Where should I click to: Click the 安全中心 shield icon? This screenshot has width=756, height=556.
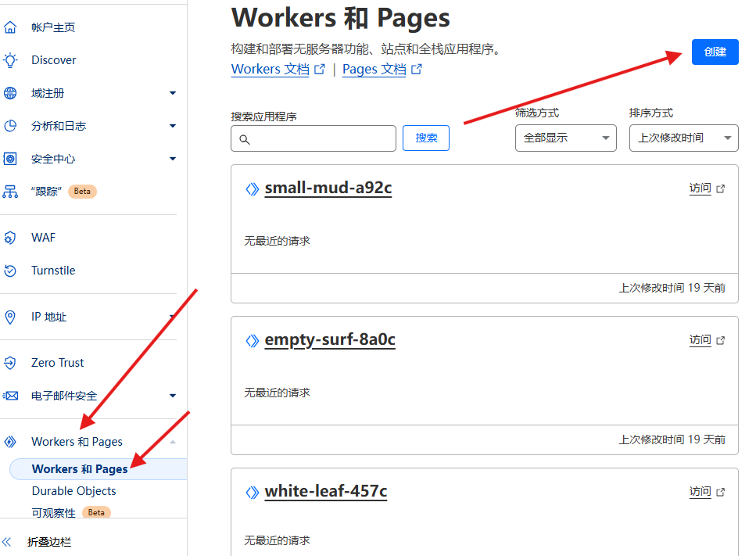click(10, 159)
